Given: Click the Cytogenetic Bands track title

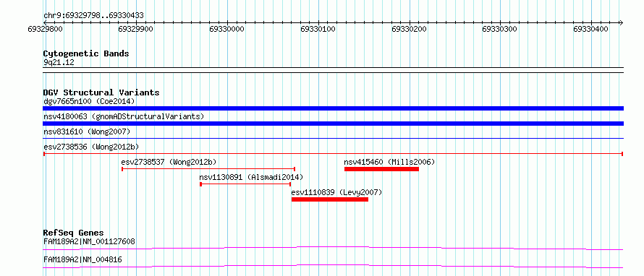Looking at the screenshot, I should point(86,53).
